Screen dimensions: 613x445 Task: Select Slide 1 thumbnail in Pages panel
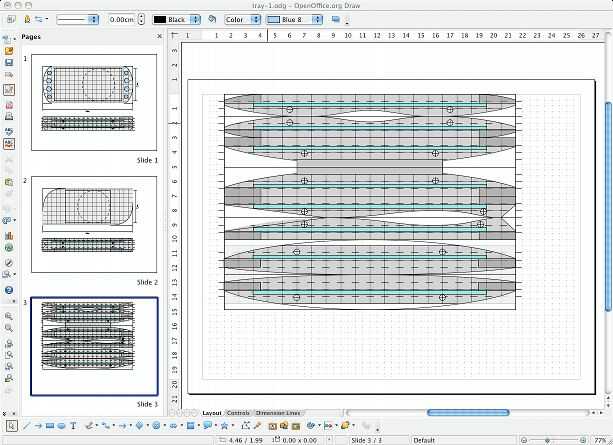point(94,103)
